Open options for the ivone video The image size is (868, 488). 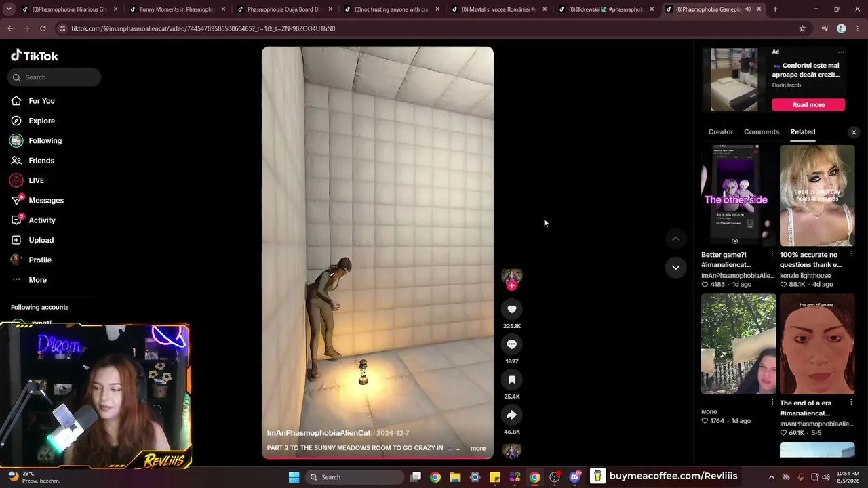[x=772, y=403]
